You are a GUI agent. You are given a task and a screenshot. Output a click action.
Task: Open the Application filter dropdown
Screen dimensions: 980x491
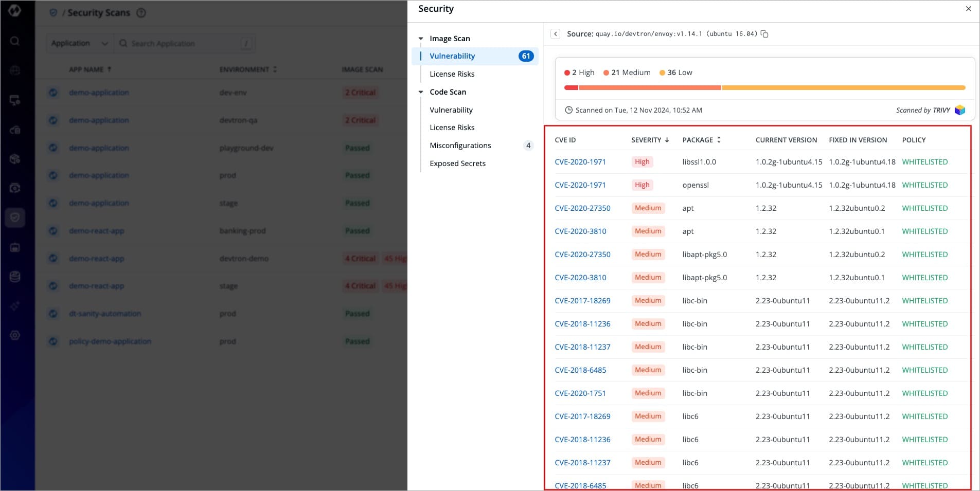click(79, 43)
